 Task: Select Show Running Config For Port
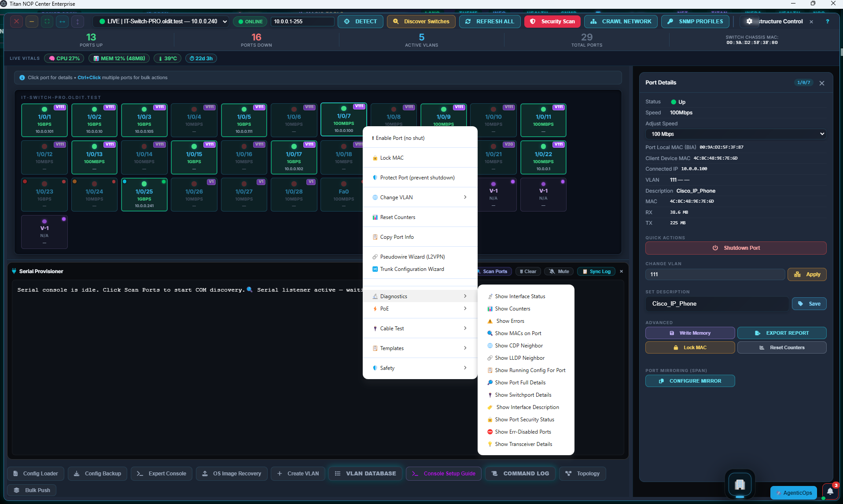526,370
